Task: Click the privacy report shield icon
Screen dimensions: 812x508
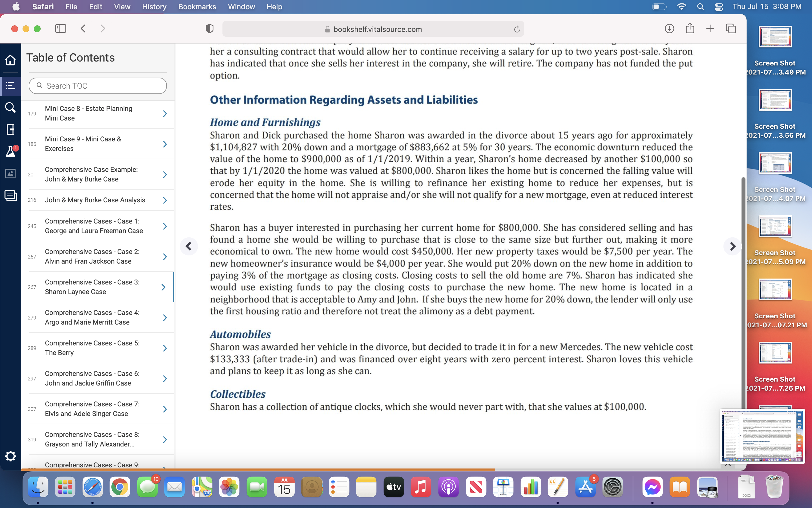Action: pyautogui.click(x=209, y=29)
